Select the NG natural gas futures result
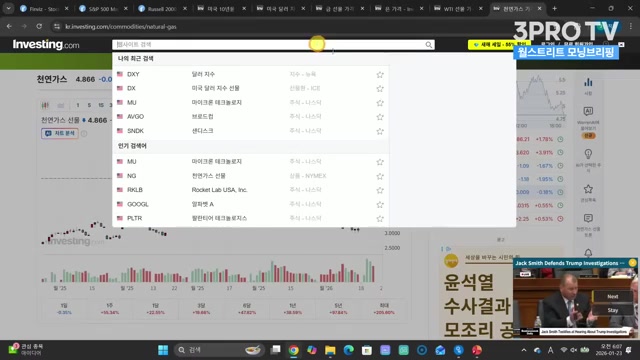 [251, 176]
